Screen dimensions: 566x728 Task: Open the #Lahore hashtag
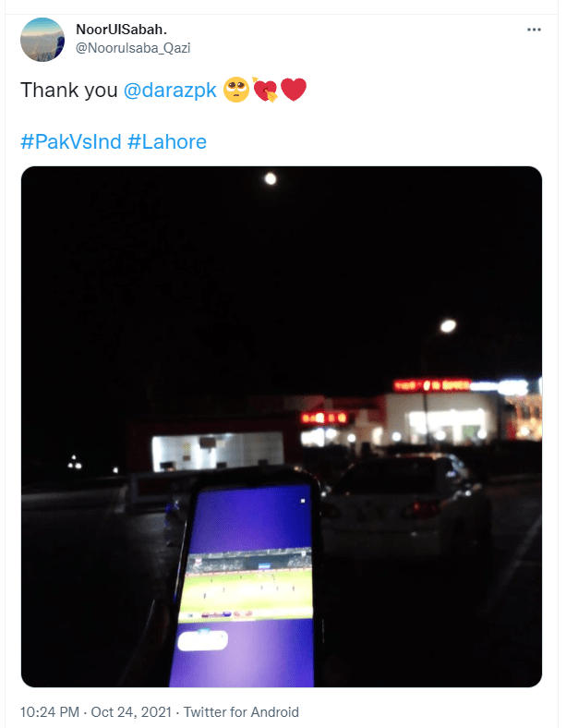pos(167,141)
